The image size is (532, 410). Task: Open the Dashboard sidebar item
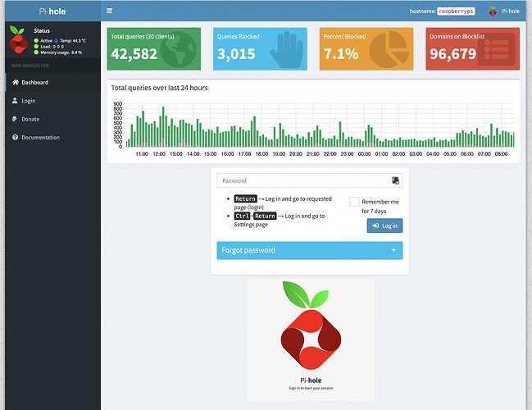point(34,83)
